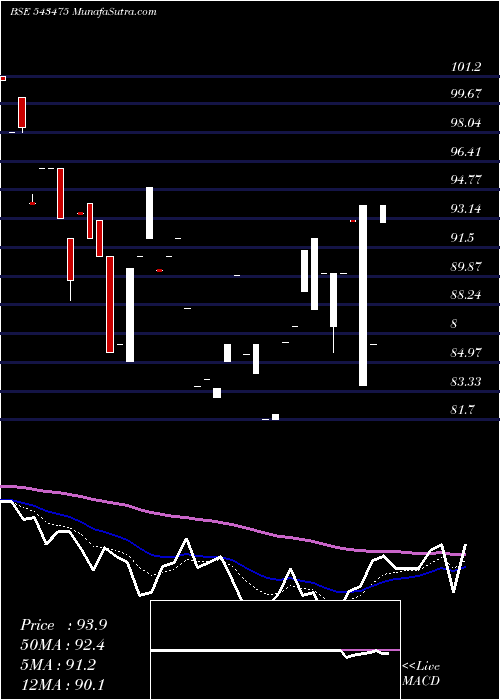This screenshot has height=700, width=500.
Task: Click the 5MA : 91.2 readout
Action: click(58, 665)
